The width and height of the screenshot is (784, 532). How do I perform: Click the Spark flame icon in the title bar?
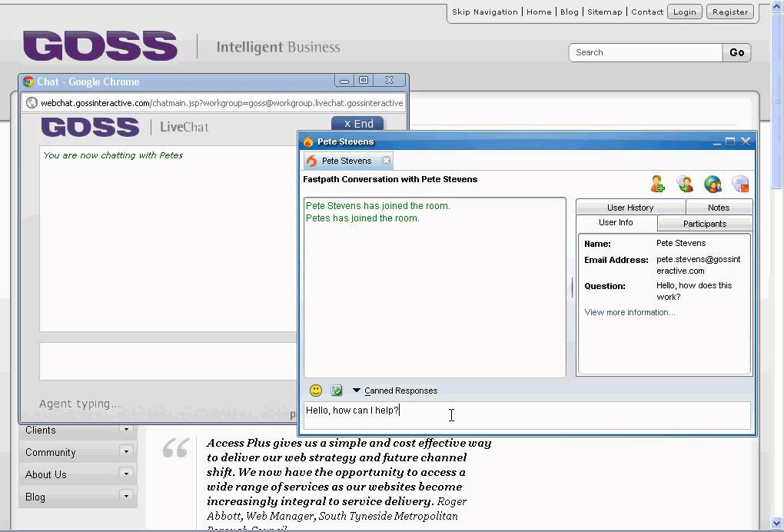[308, 141]
